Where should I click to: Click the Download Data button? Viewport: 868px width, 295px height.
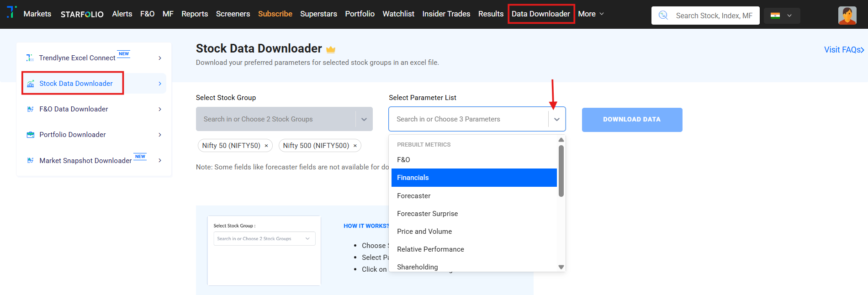click(x=632, y=120)
